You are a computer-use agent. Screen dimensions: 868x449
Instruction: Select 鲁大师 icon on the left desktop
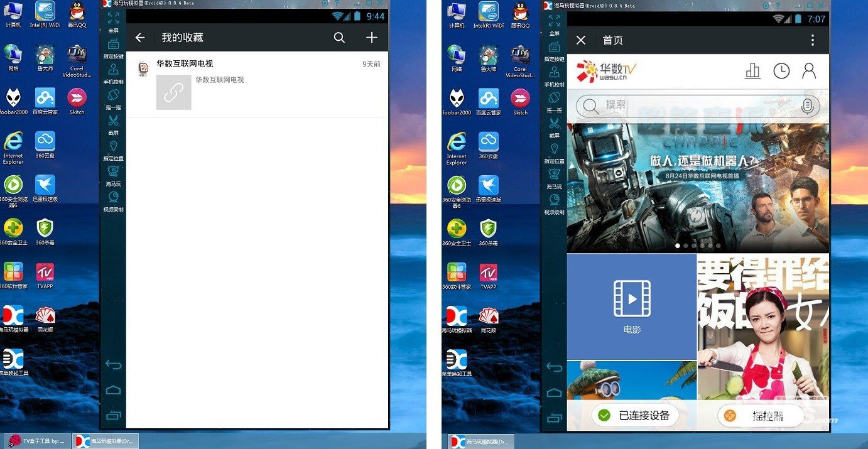(45, 58)
